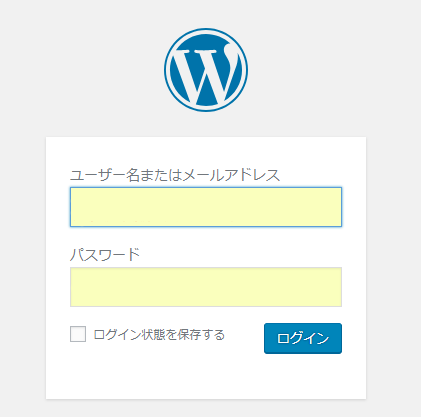Open WordPress.org via the circular W logo

click(x=206, y=70)
